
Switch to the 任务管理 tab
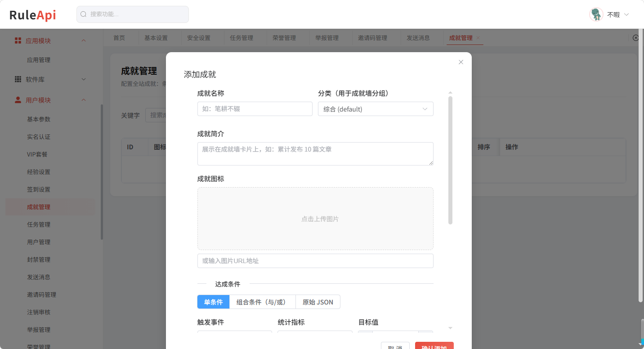241,38
